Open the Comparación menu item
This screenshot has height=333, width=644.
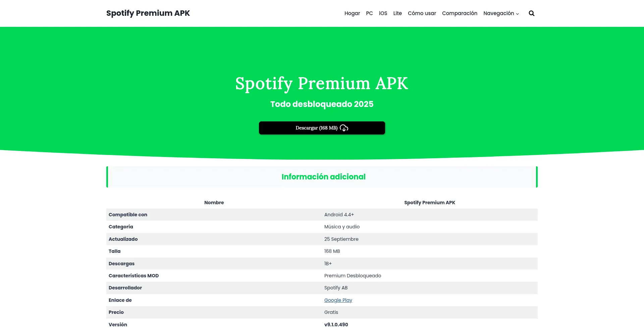click(x=459, y=13)
